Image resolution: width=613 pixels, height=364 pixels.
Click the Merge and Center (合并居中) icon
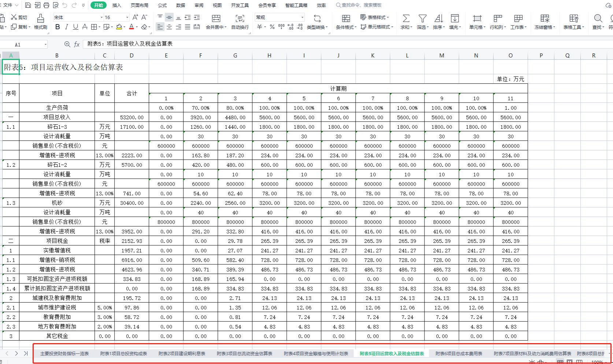pos(216,18)
